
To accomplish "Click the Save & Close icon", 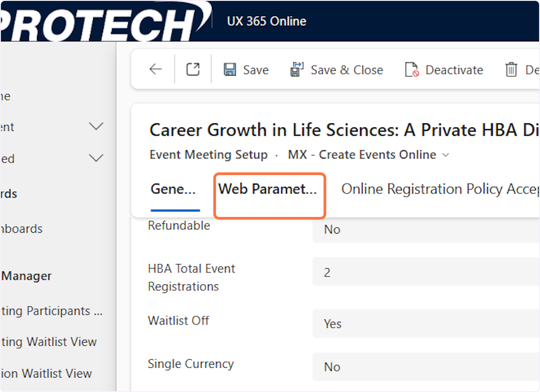I will click(x=297, y=70).
